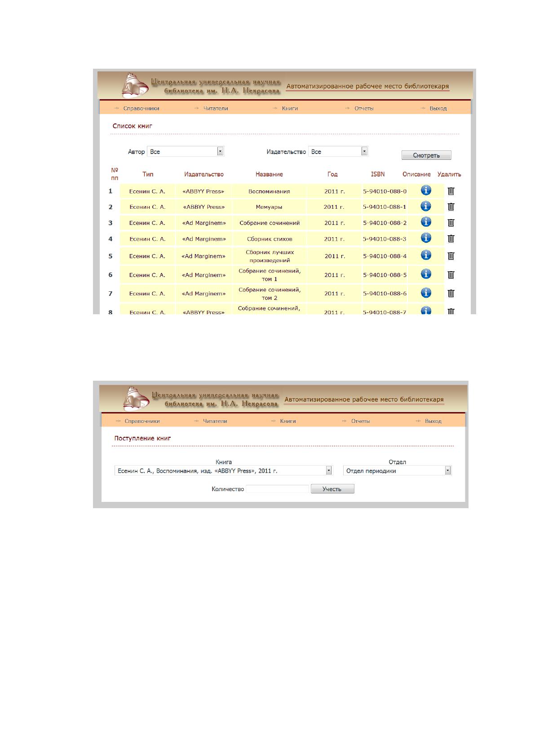This screenshot has width=535, height=756.
Task: Open description info icon for book 1
Action: (426, 190)
